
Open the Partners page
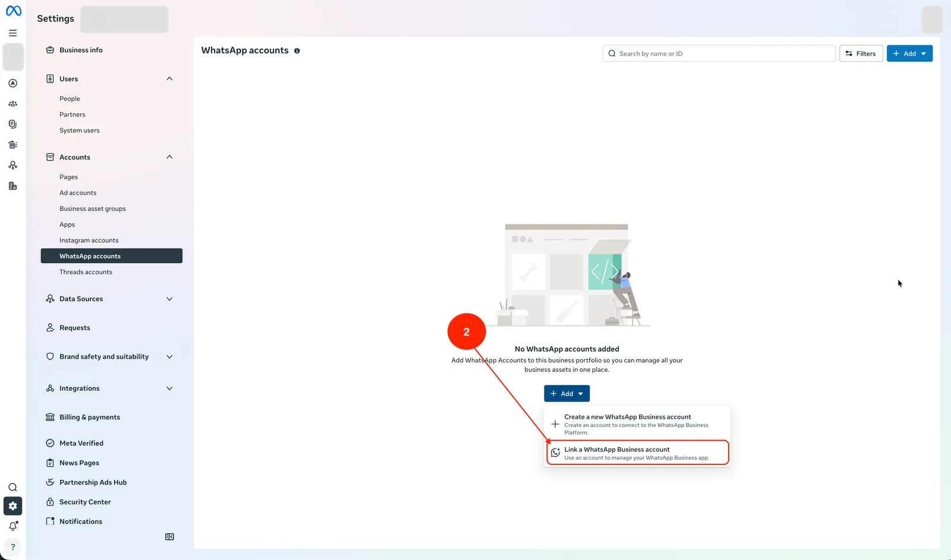pyautogui.click(x=73, y=115)
